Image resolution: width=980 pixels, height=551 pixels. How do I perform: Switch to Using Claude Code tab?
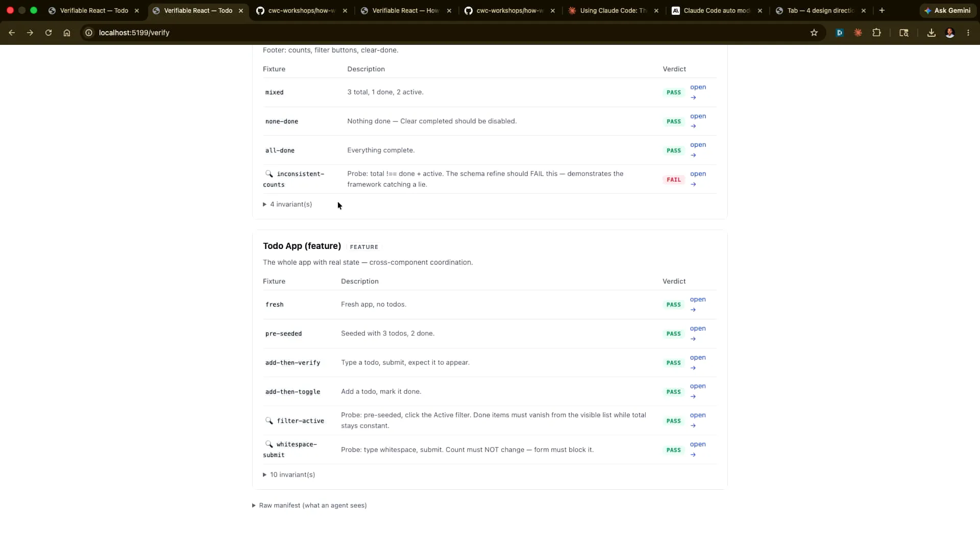point(613,11)
